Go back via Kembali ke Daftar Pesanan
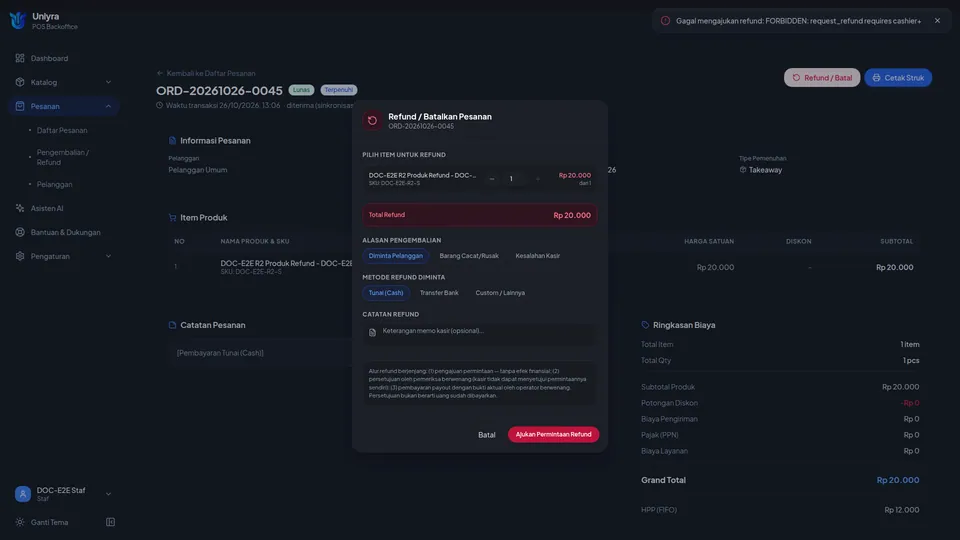 tap(206, 73)
